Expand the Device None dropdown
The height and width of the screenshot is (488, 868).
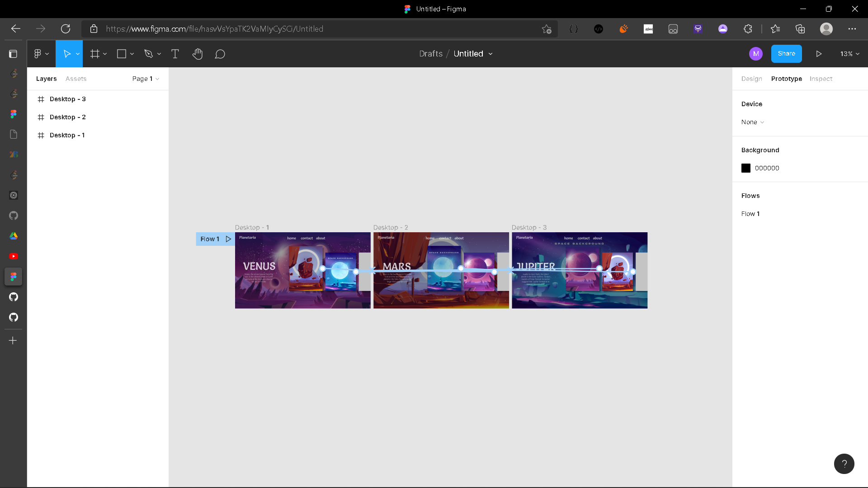pos(752,122)
